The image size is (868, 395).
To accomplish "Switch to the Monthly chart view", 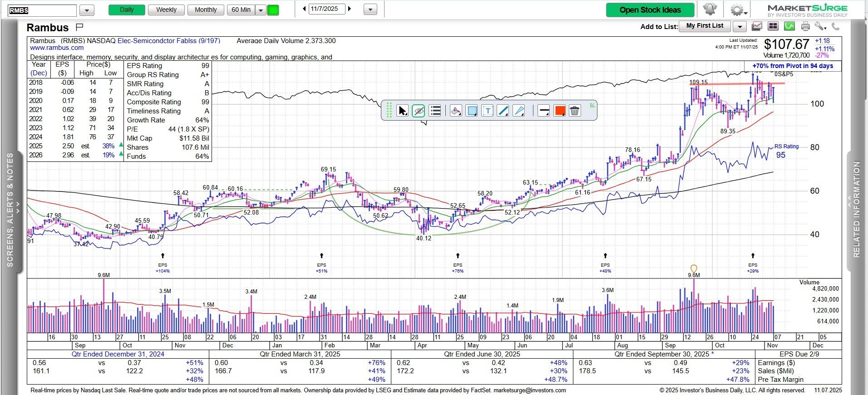I will coord(206,10).
